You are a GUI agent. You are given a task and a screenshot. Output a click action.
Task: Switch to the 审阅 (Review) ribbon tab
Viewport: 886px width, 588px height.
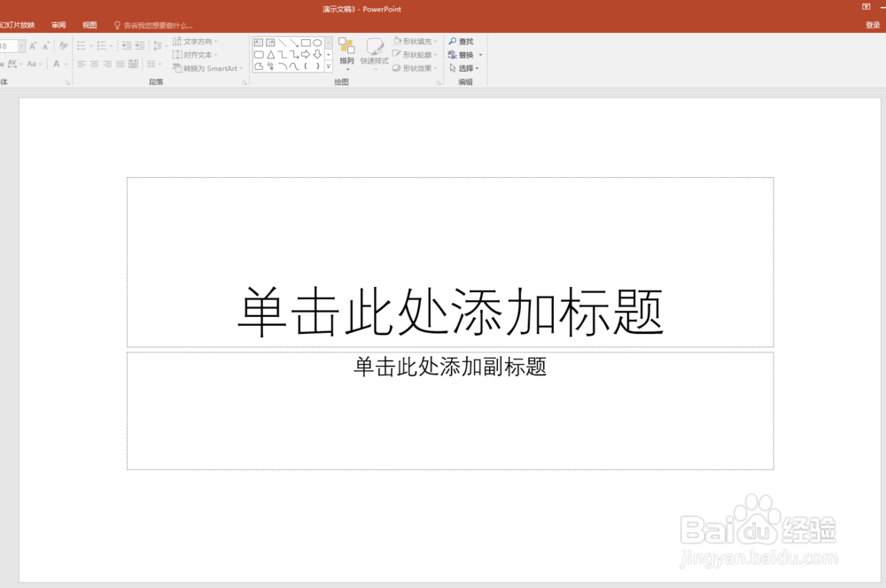[x=58, y=24]
